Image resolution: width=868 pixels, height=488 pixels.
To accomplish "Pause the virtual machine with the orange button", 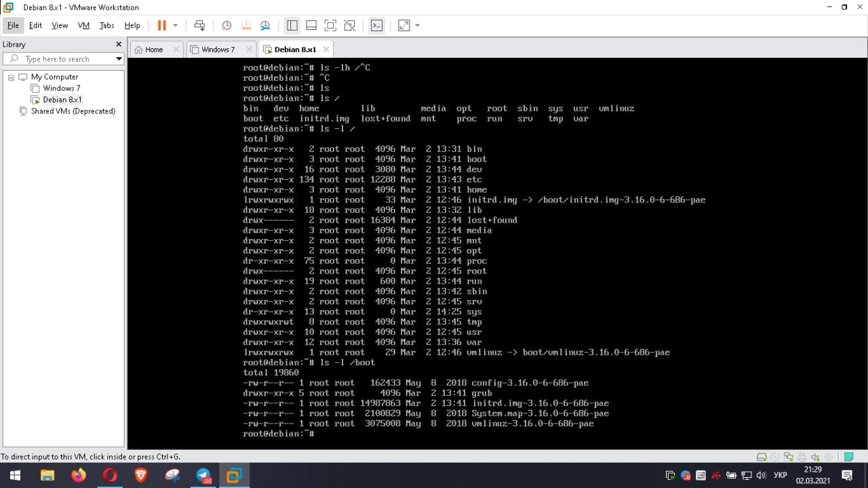I will 161,25.
